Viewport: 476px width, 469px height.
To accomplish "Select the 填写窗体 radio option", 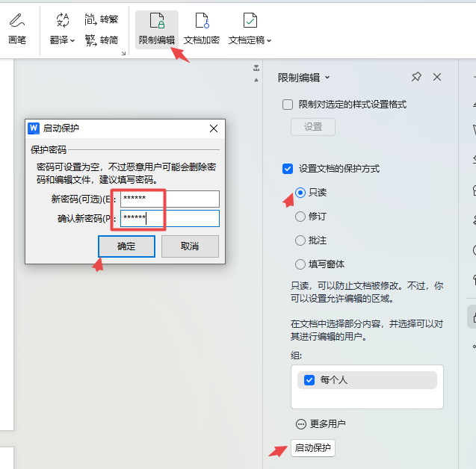I will click(300, 264).
